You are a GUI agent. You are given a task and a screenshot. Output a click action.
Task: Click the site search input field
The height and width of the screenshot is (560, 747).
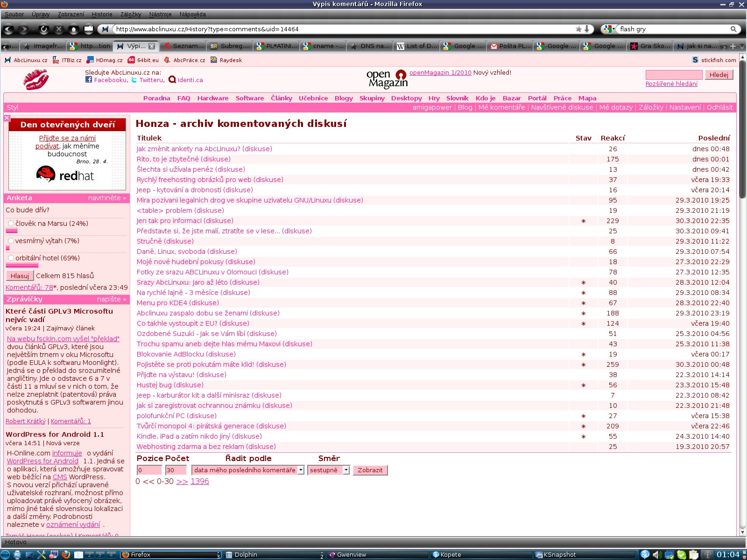674,75
